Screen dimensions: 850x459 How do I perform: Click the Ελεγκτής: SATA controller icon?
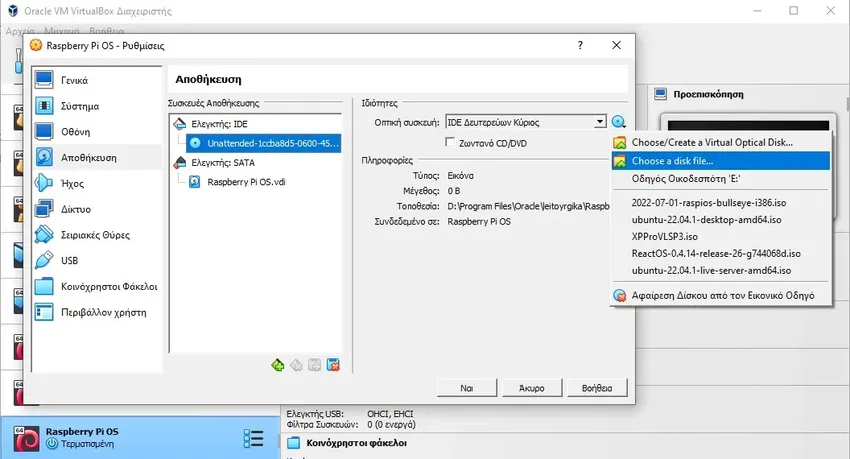point(179,163)
